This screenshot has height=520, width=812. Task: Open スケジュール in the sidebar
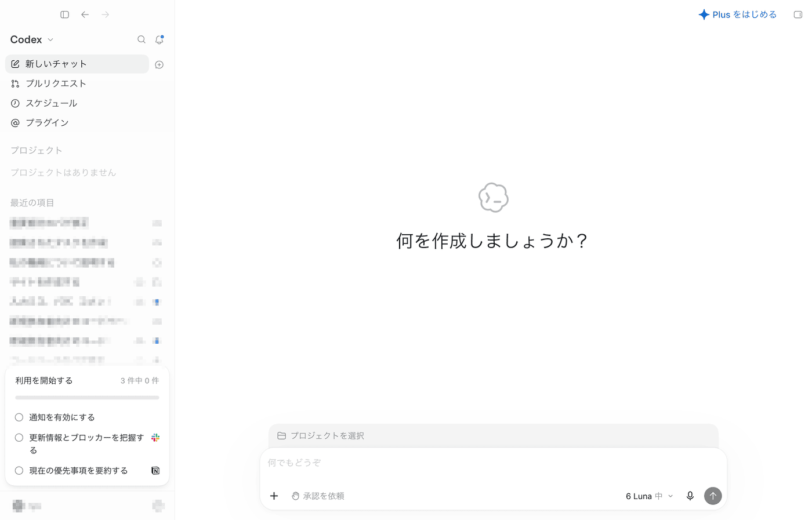tap(77, 103)
